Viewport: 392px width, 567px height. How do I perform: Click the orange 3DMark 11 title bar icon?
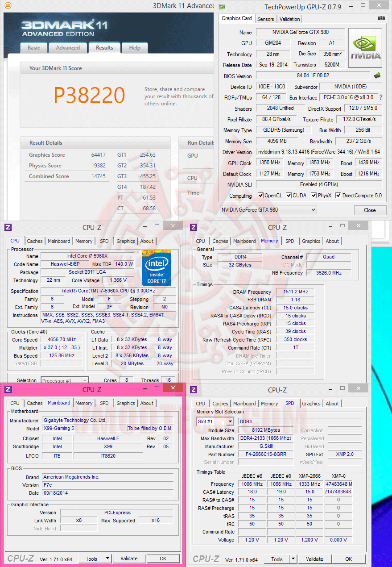tap(8, 5)
